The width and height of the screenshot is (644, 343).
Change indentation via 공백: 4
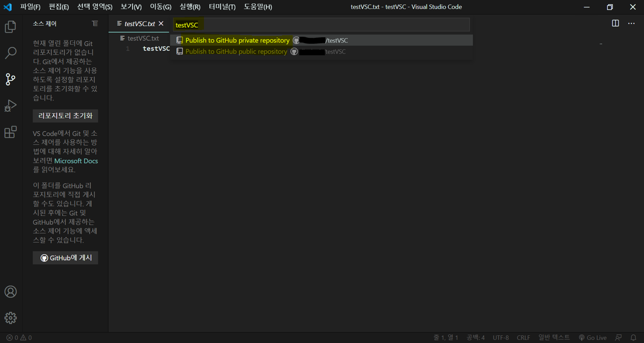coord(476,337)
